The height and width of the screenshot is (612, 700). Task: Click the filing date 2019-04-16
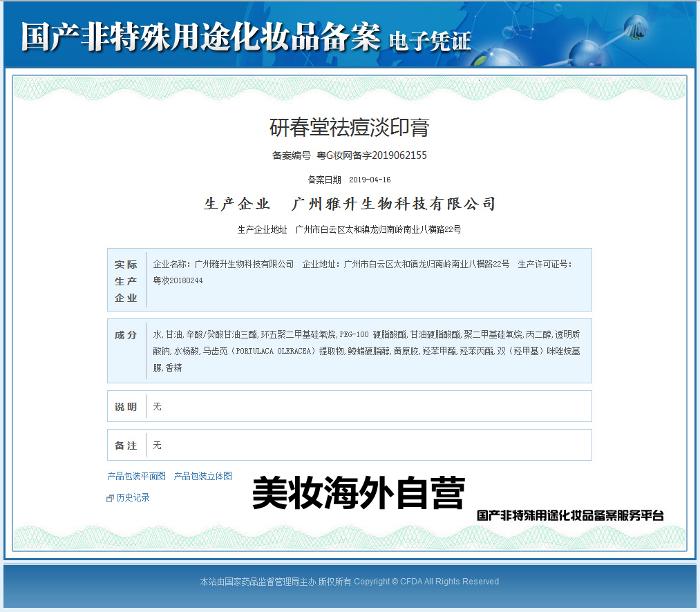click(x=370, y=180)
